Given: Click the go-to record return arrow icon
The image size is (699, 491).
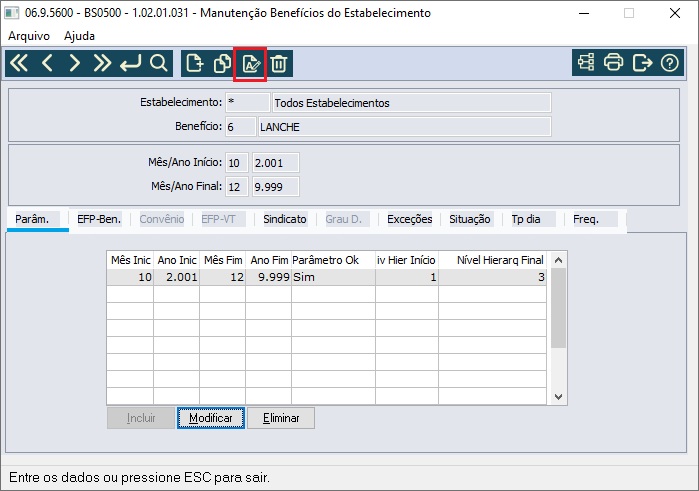Looking at the screenshot, I should [x=130, y=63].
